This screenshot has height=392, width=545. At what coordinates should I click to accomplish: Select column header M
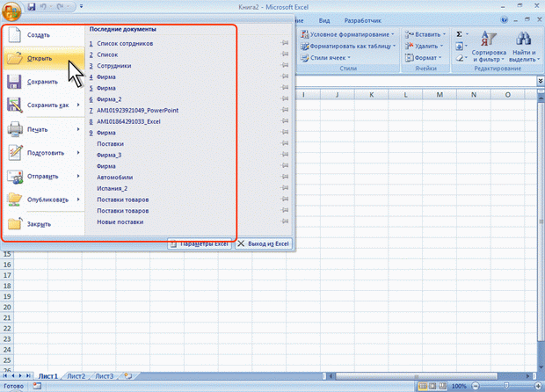coord(440,95)
